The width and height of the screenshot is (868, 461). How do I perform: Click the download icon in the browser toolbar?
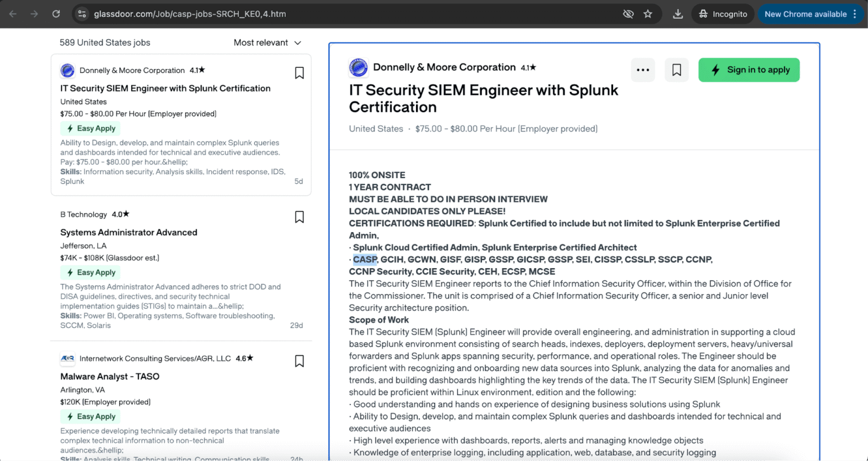pos(677,14)
